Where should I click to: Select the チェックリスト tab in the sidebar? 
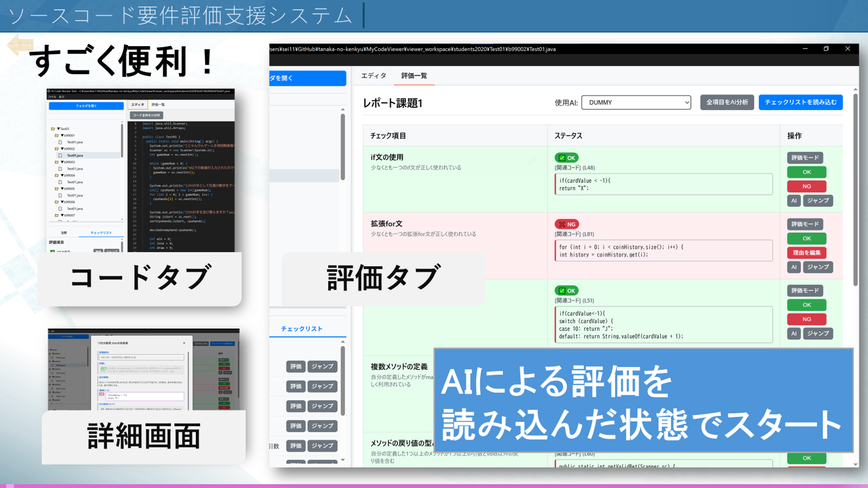302,329
